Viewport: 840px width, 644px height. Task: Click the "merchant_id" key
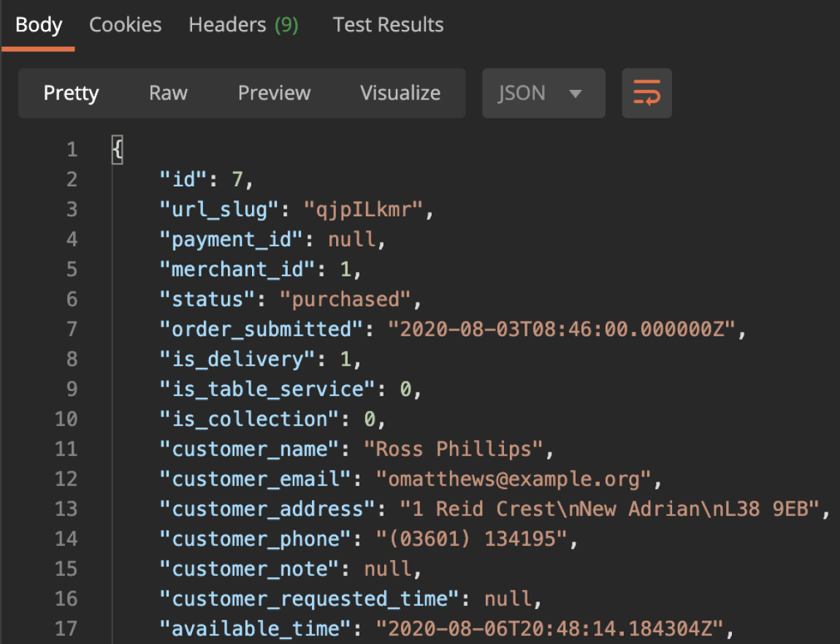(x=237, y=269)
